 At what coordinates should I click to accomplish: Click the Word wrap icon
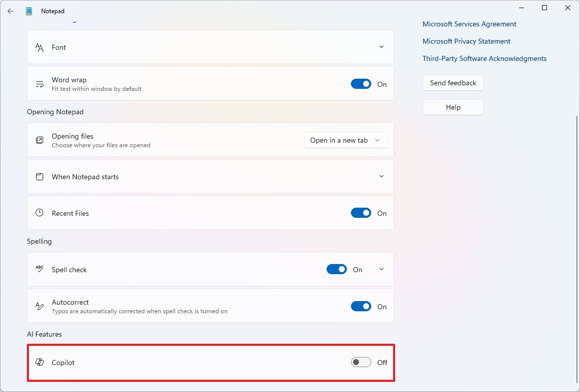(x=40, y=84)
